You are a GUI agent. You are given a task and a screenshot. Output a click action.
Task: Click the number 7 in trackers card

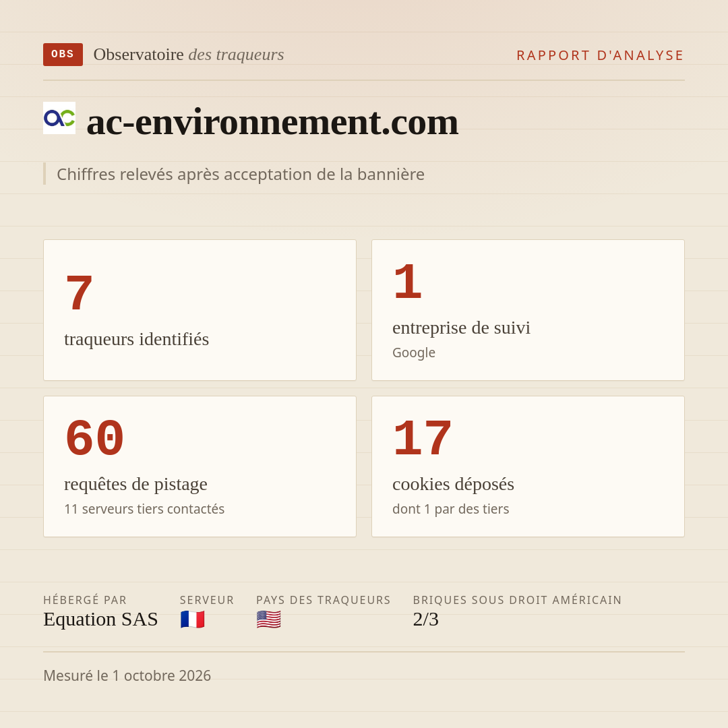(x=79, y=293)
